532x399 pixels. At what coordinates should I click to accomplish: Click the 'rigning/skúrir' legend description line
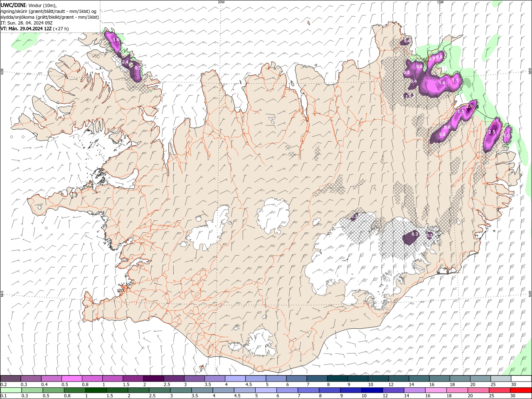pos(49,11)
